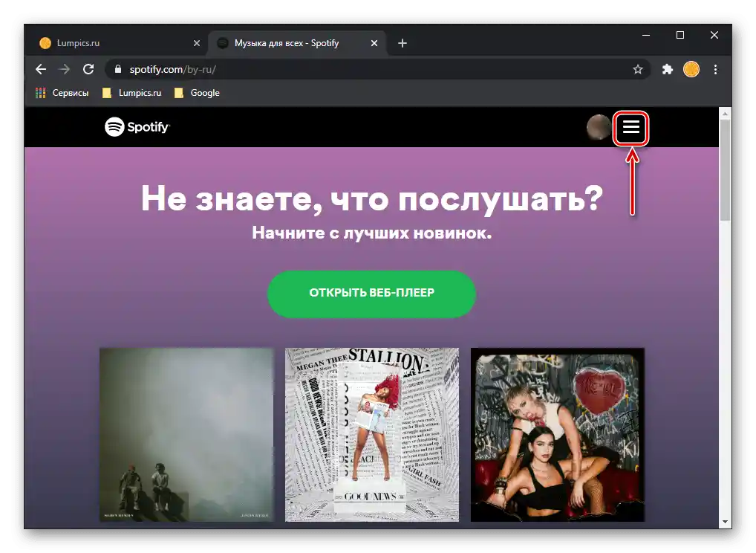Select the Музыка для всех - Spotify tab

pyautogui.click(x=290, y=43)
